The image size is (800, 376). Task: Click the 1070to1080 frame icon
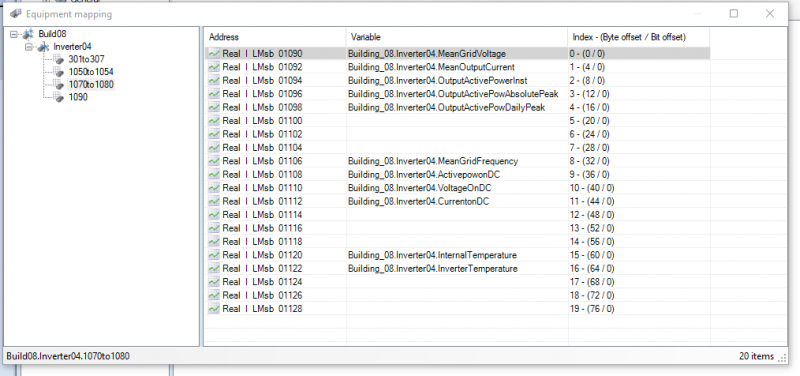pyautogui.click(x=59, y=85)
